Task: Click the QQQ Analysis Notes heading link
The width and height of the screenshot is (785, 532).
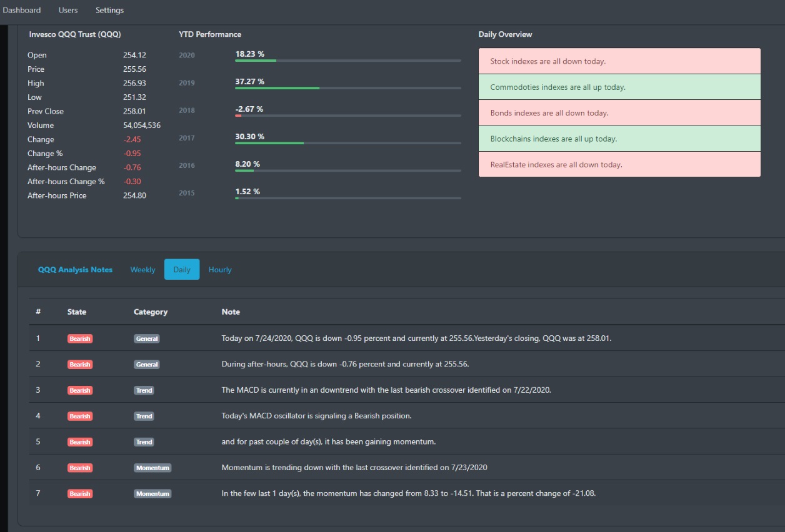Action: pos(75,270)
